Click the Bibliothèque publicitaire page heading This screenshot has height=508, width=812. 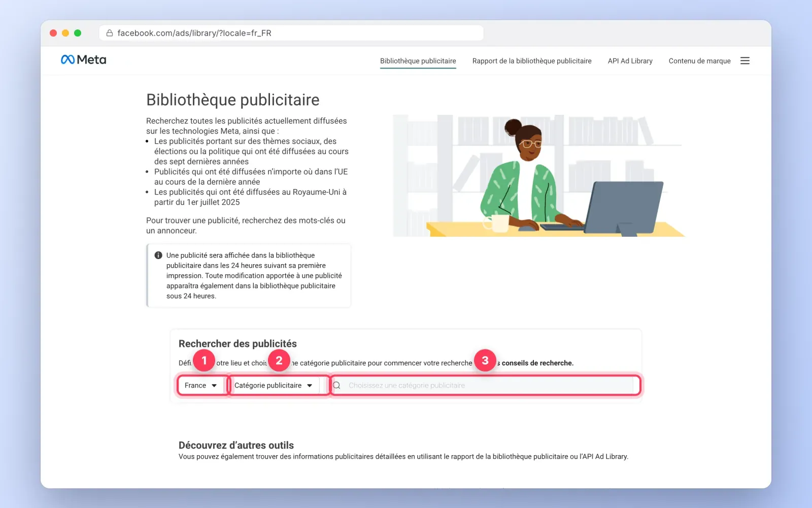click(x=233, y=100)
